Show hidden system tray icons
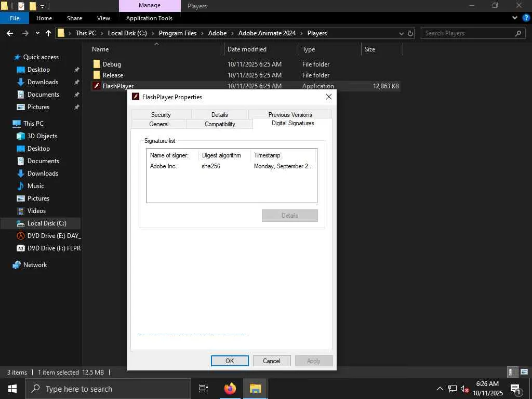The height and width of the screenshot is (399, 532). coord(440,389)
